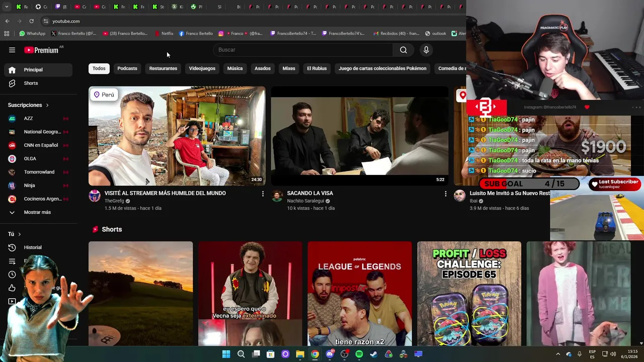The height and width of the screenshot is (362, 644).
Task: Go to Shorts in sidebar
Action: coord(38,83)
